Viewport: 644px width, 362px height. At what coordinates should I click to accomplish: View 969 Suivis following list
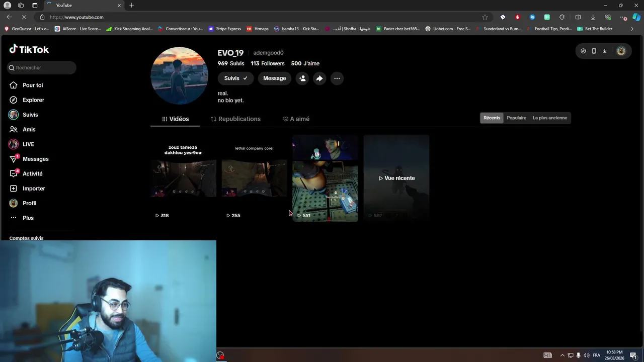pyautogui.click(x=231, y=63)
